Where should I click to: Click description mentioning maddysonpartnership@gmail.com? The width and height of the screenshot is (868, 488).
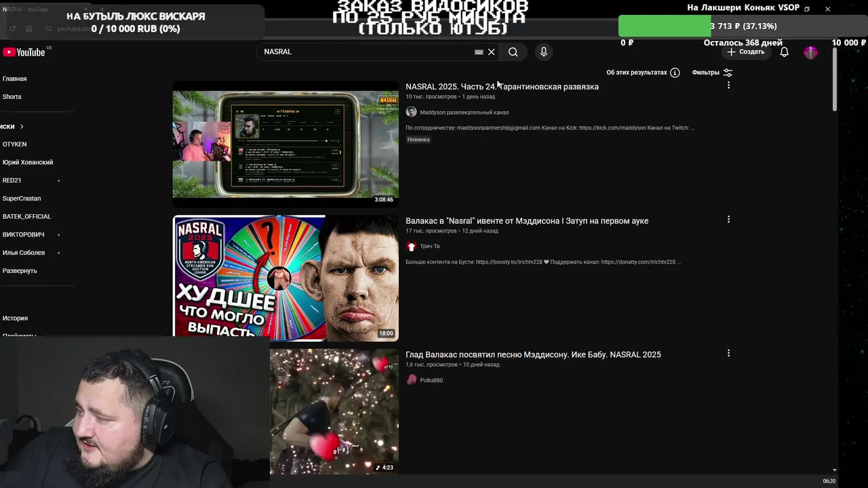tap(550, 127)
